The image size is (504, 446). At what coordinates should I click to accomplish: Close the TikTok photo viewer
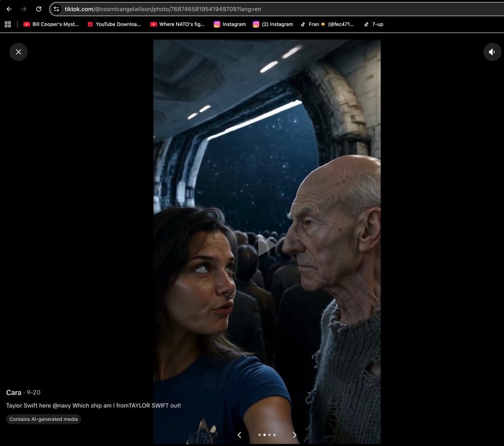tap(18, 52)
